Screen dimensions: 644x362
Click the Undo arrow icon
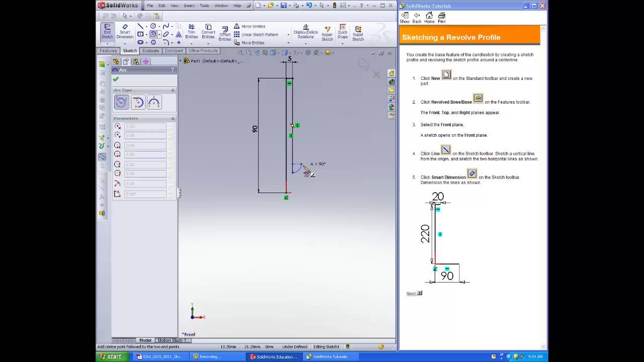pyautogui.click(x=308, y=6)
